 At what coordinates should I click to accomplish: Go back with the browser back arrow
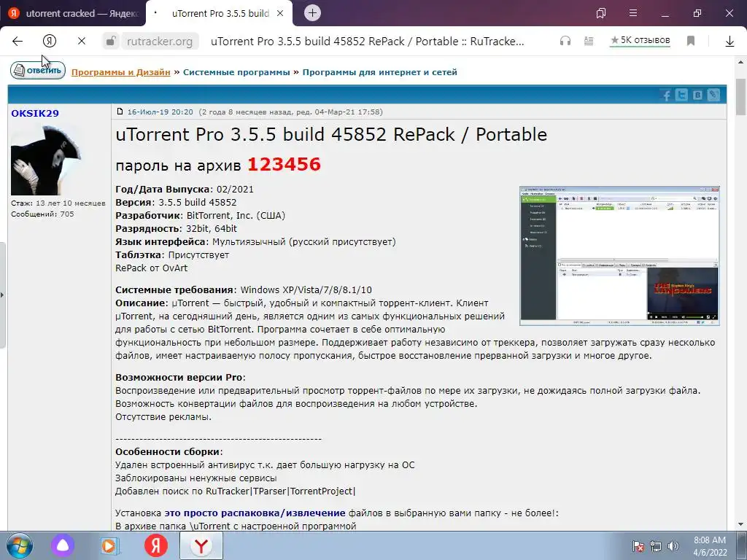[18, 42]
